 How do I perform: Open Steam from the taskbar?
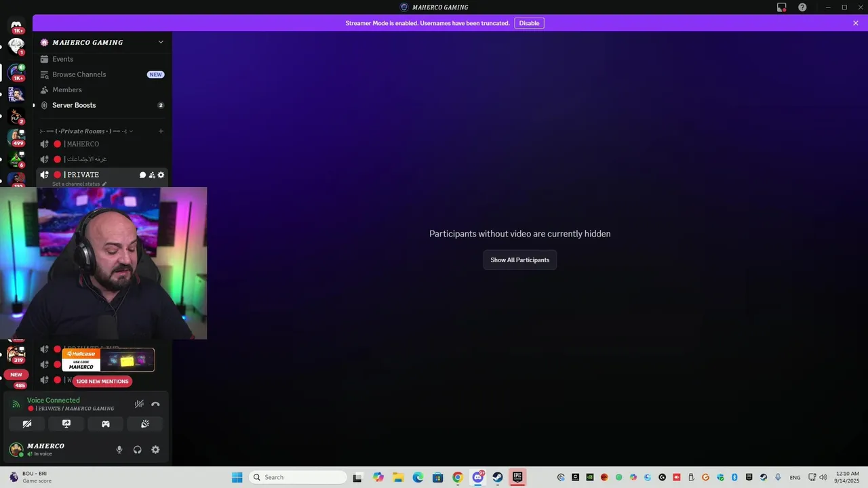pos(498,477)
